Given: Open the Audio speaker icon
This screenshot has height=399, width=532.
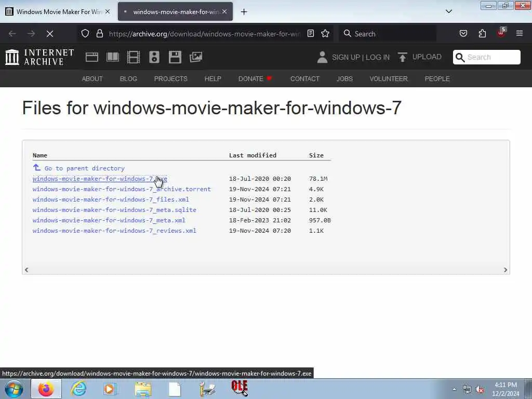Looking at the screenshot, I should click(x=154, y=57).
